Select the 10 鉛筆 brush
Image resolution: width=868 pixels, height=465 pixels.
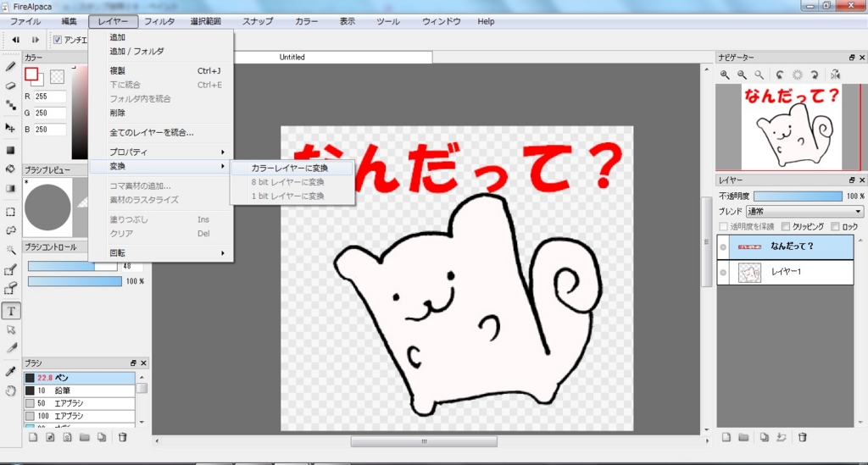click(80, 390)
